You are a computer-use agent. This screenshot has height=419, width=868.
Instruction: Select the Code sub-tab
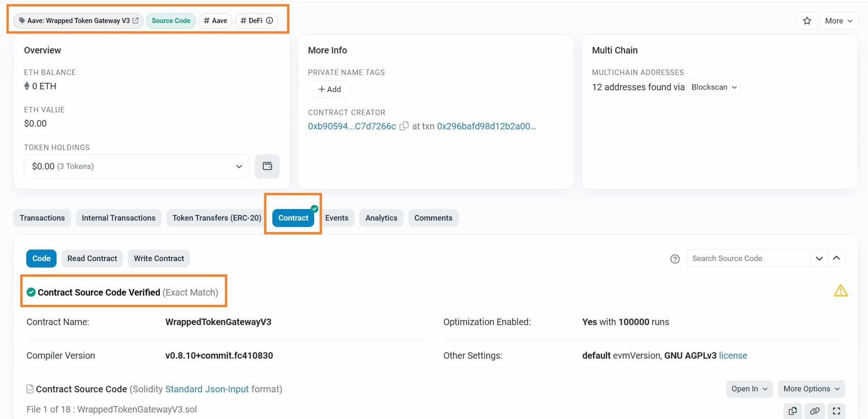[41, 258]
